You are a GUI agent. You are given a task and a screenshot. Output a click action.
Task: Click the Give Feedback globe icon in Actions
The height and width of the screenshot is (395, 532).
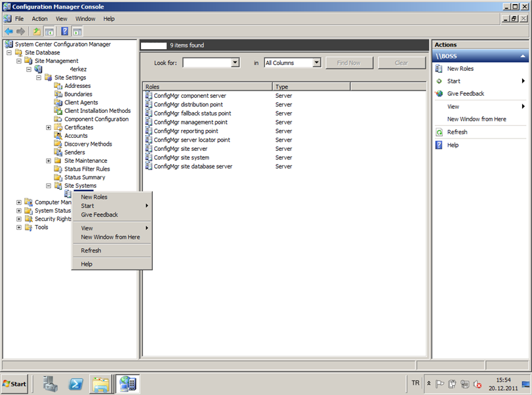click(x=439, y=94)
